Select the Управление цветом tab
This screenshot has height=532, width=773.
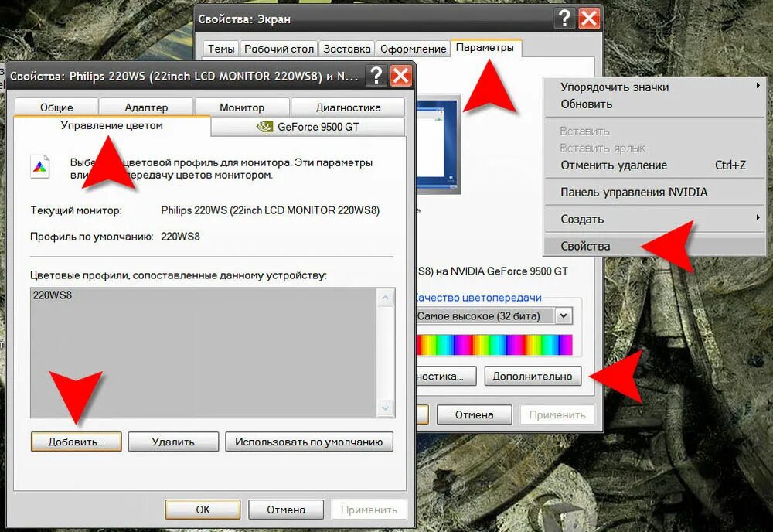pyautogui.click(x=112, y=126)
